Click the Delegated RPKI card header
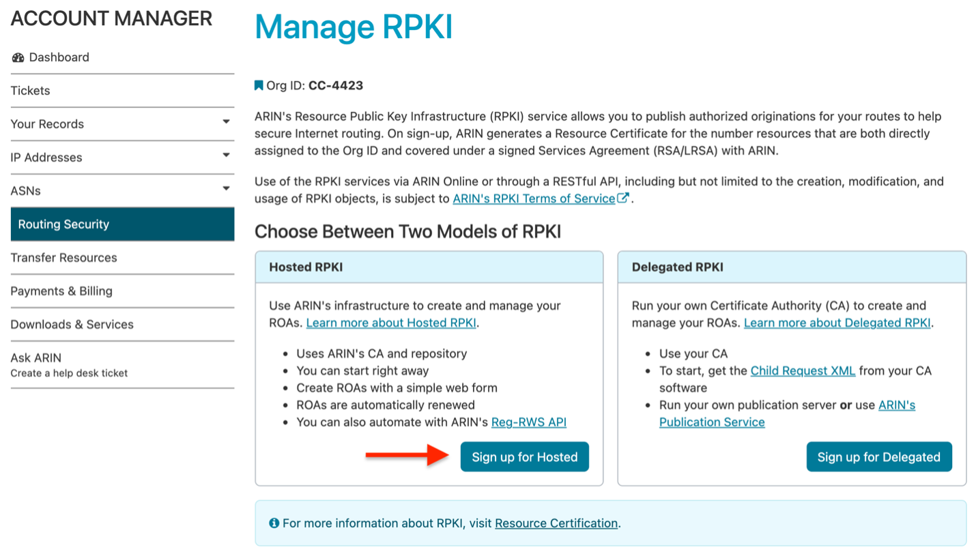 [792, 267]
